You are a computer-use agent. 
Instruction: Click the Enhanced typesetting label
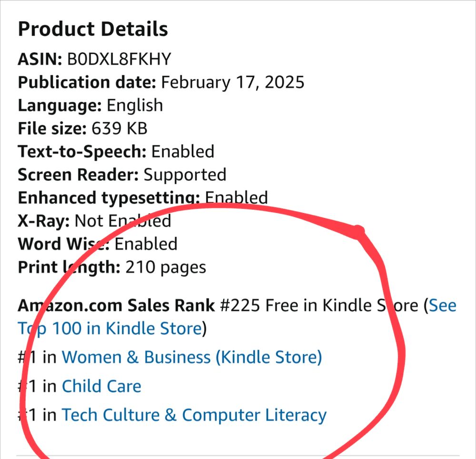[x=109, y=197]
